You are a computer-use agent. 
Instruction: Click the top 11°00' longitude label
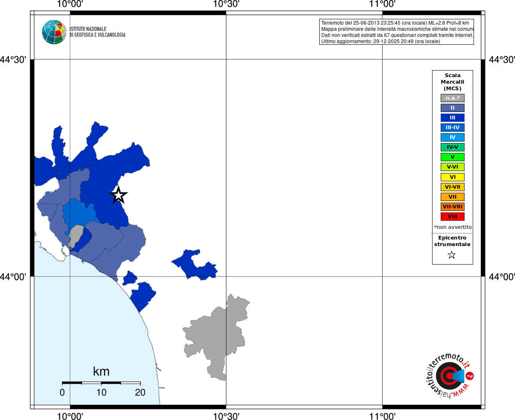click(382, 4)
